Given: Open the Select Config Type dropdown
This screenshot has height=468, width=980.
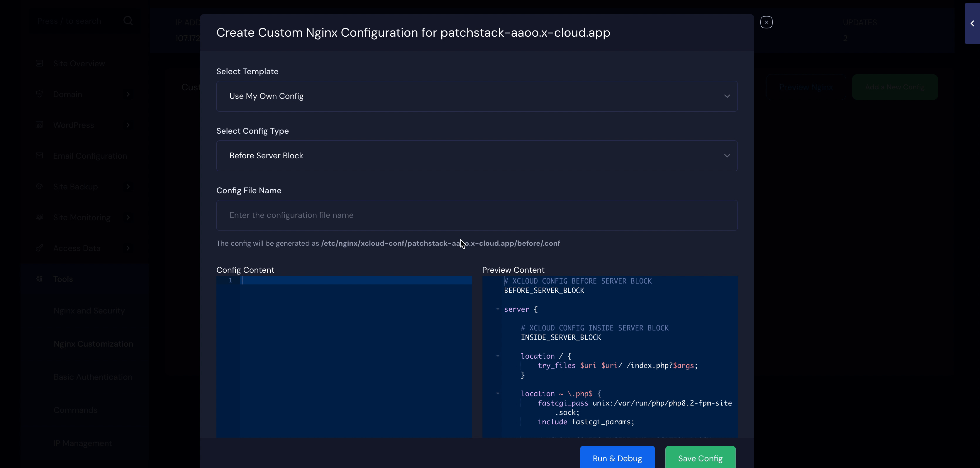Looking at the screenshot, I should click(477, 156).
